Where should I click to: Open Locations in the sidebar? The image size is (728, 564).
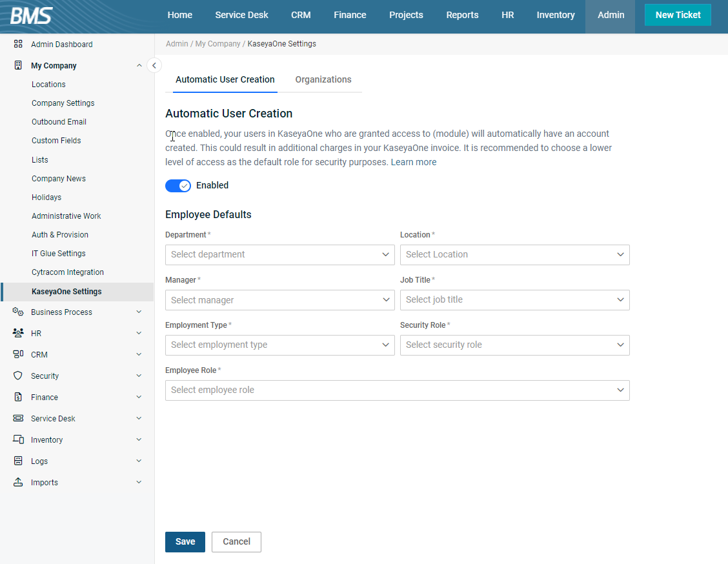click(x=48, y=85)
